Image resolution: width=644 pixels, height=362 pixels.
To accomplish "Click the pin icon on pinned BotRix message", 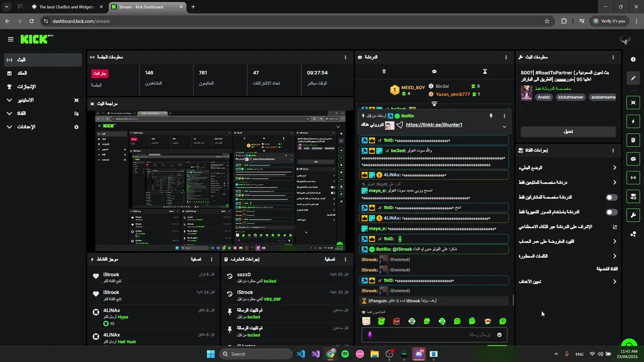I will (x=491, y=116).
